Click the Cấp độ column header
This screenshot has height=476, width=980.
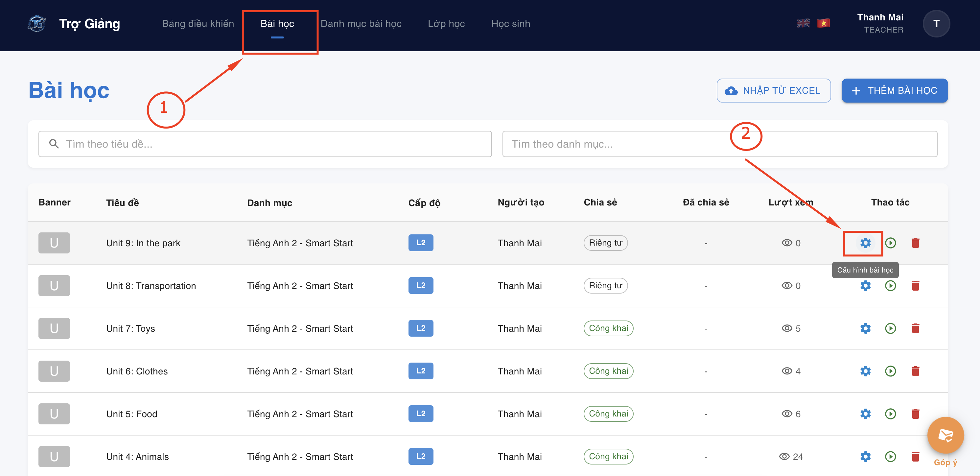click(x=424, y=203)
